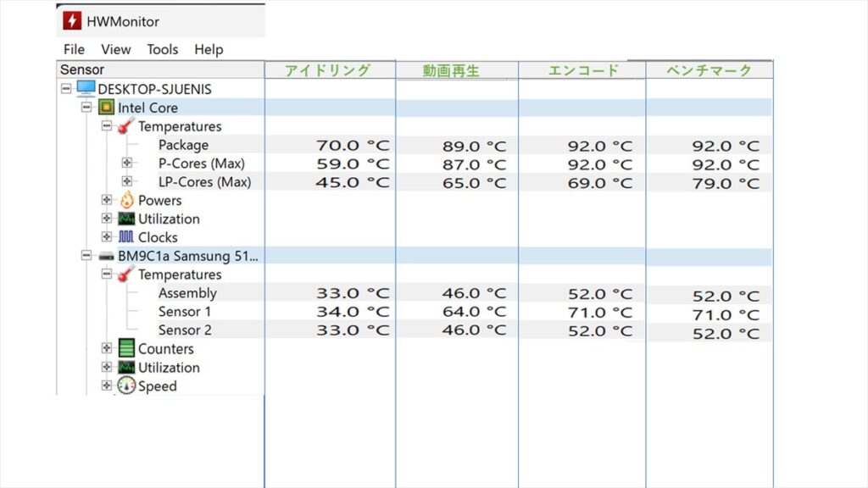Expand the P-Cores (Max) row
Image resolution: width=868 pixels, height=488 pixels.
pos(127,163)
